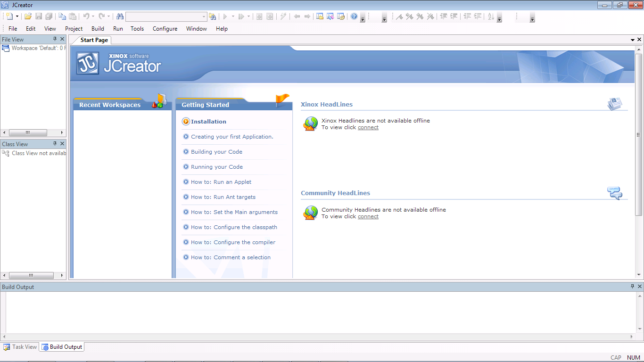The height and width of the screenshot is (362, 644).
Task: Click the horizontal scrollbar under File View
Action: [28, 132]
